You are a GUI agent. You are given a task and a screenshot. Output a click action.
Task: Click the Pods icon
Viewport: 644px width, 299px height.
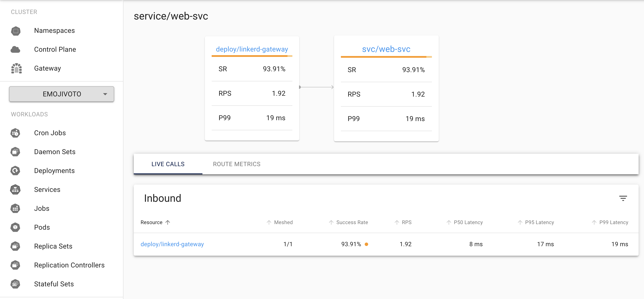tap(15, 227)
